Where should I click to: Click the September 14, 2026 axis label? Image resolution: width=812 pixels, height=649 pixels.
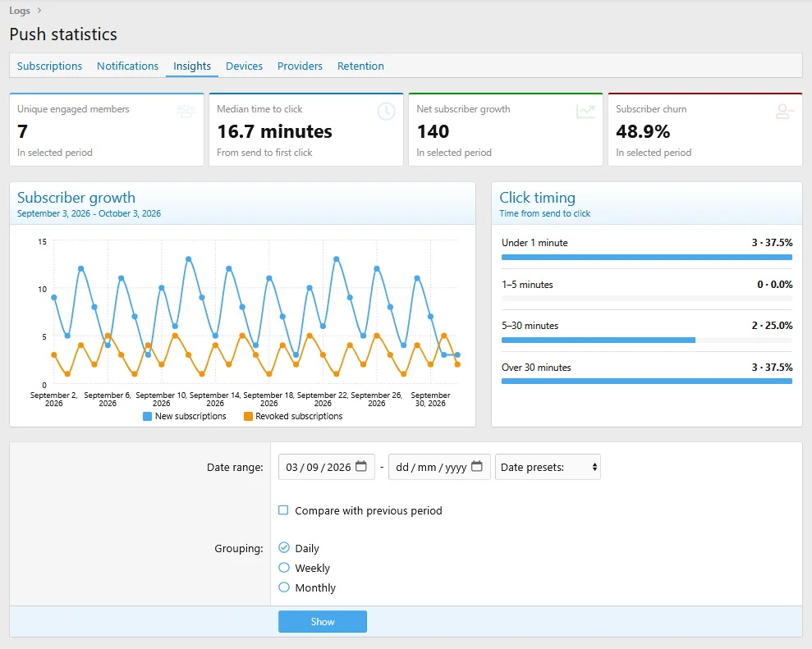(x=215, y=399)
